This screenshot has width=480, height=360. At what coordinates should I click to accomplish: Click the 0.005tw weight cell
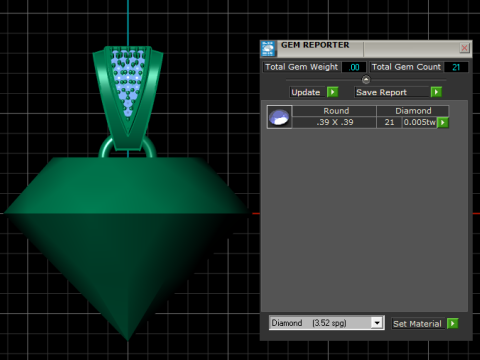coord(419,122)
